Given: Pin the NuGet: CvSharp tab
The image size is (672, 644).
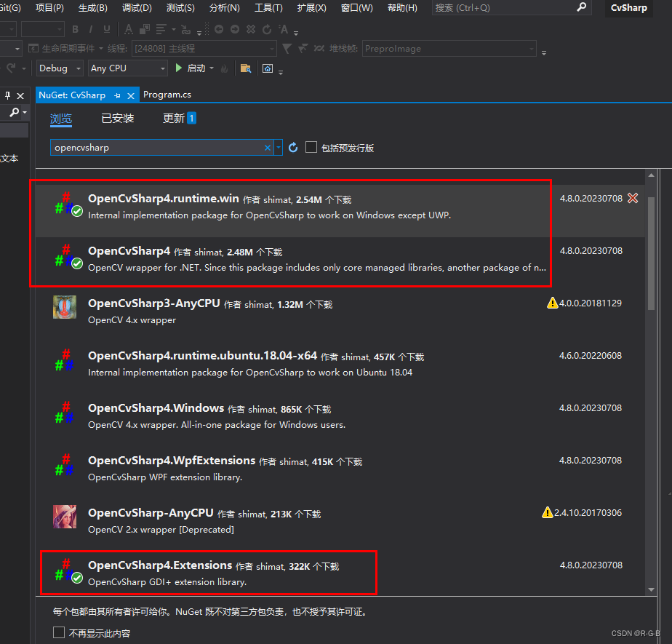Looking at the screenshot, I should coord(117,95).
